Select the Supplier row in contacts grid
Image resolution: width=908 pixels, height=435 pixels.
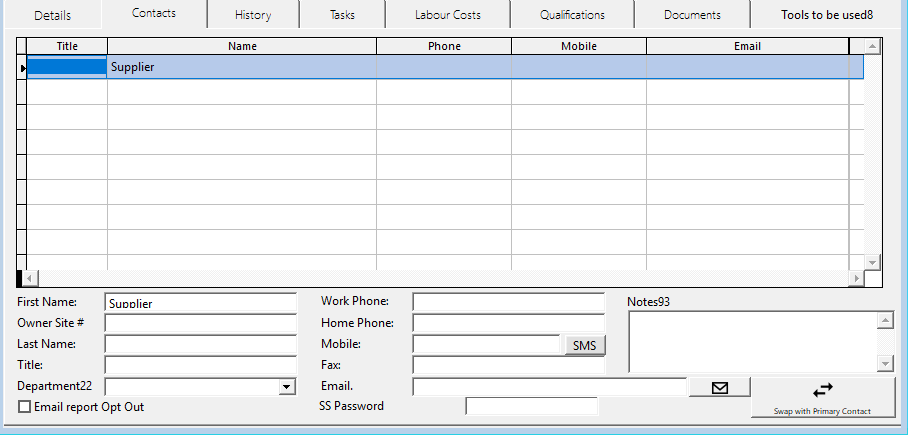(x=240, y=67)
